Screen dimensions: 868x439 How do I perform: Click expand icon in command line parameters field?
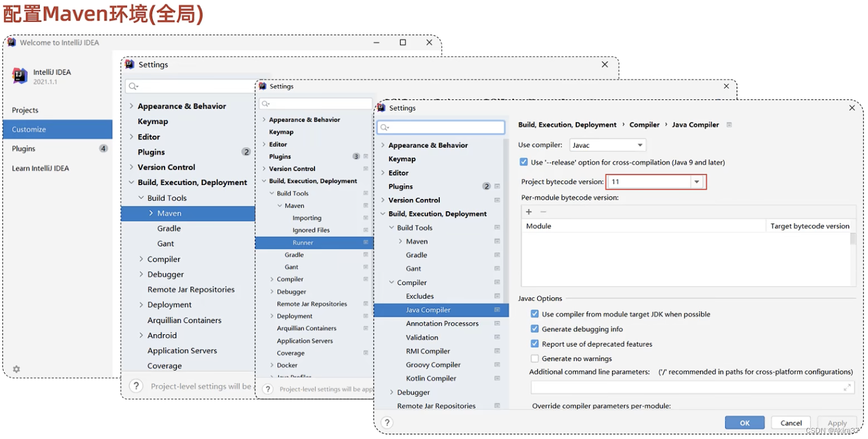[x=847, y=387]
